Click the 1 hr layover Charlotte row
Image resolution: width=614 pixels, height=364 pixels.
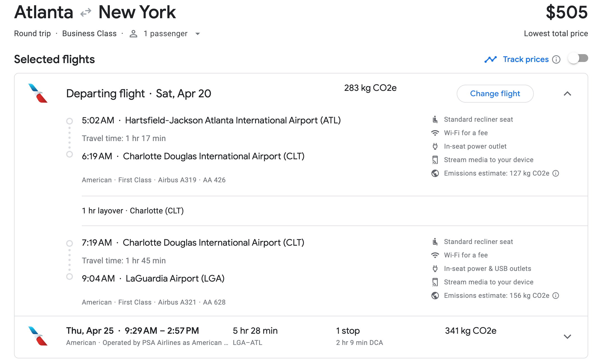click(x=133, y=211)
